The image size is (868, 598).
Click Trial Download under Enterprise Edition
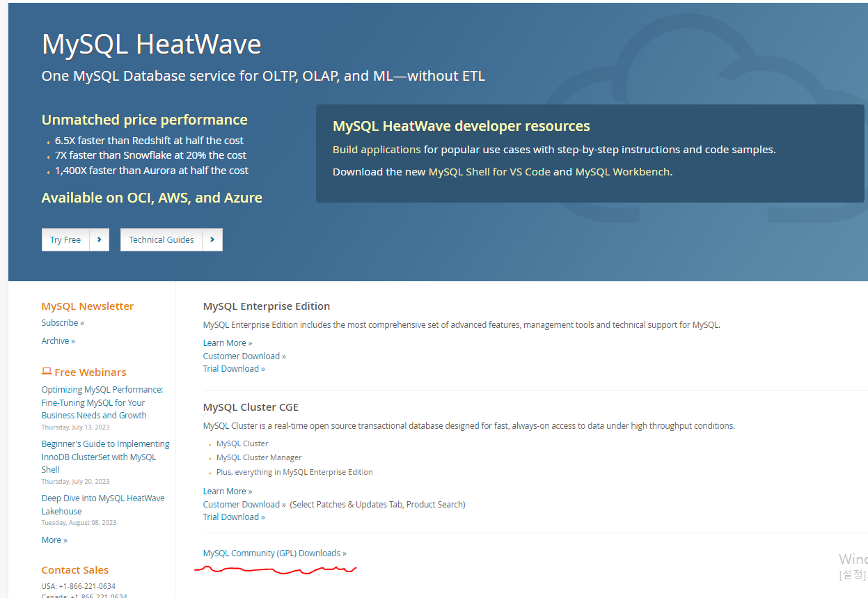(234, 369)
